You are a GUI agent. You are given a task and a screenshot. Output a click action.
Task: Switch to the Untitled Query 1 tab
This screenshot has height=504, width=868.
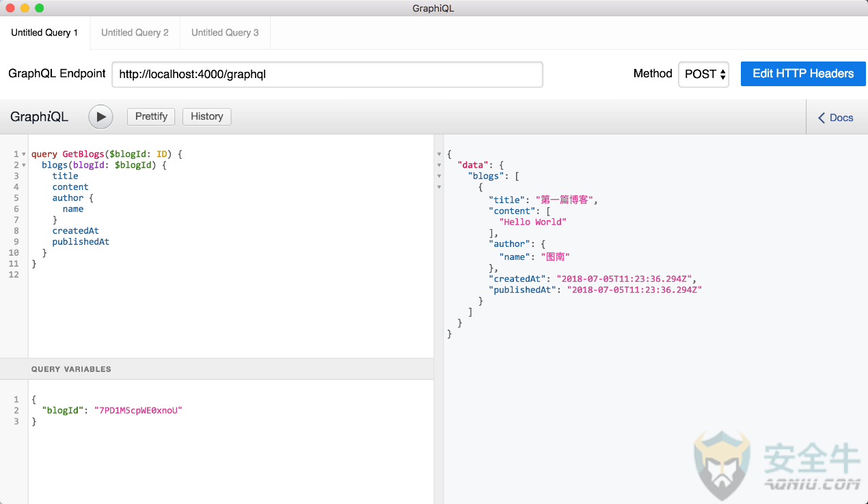coord(45,33)
